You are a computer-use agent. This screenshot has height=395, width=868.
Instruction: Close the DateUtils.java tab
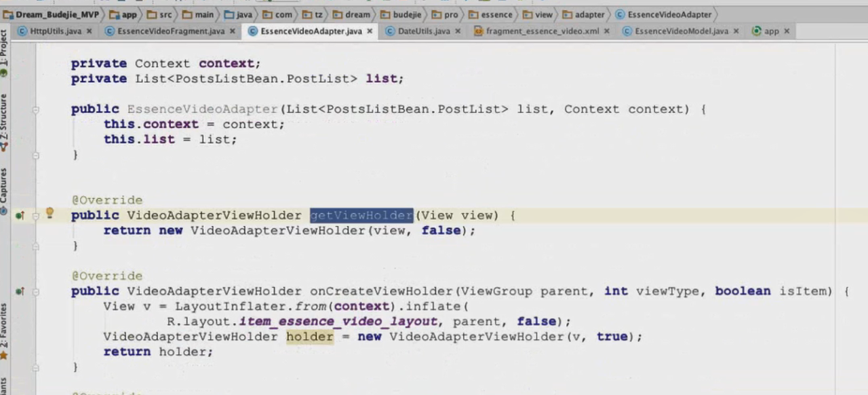(458, 31)
